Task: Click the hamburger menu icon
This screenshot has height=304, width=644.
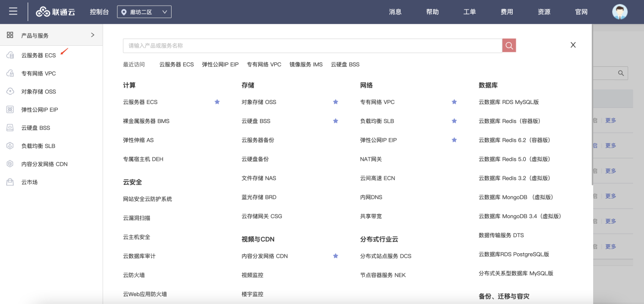Action: point(13,12)
